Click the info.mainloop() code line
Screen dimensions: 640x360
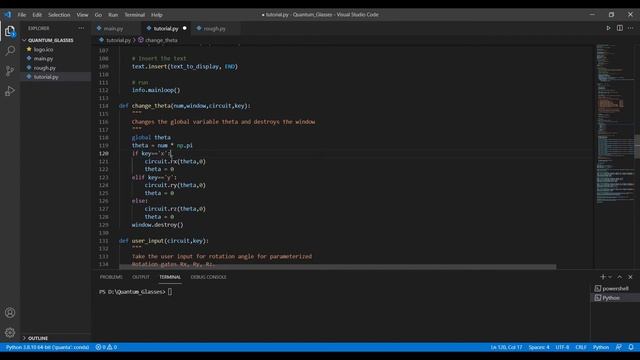pos(156,90)
